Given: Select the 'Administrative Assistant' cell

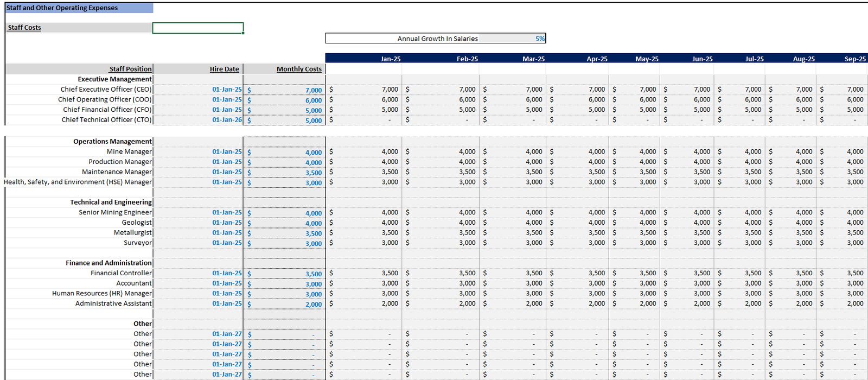Looking at the screenshot, I should tap(79, 304).
